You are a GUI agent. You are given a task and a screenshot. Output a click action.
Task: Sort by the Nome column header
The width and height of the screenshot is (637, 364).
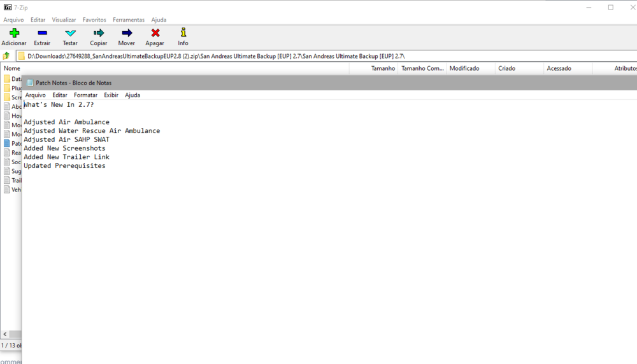coord(175,68)
